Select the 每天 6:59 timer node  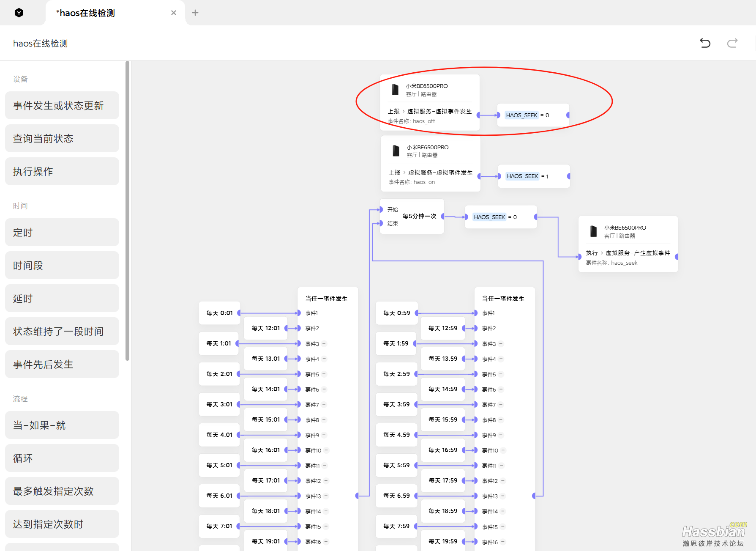(x=396, y=496)
